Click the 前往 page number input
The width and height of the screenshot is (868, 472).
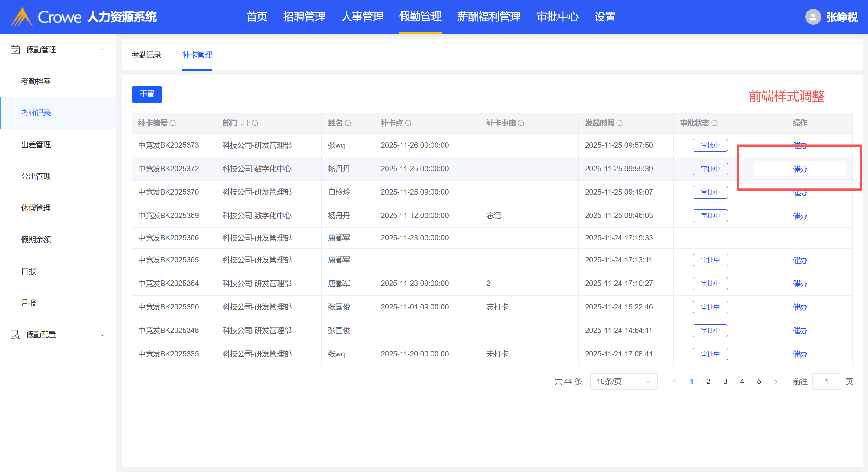(x=826, y=381)
